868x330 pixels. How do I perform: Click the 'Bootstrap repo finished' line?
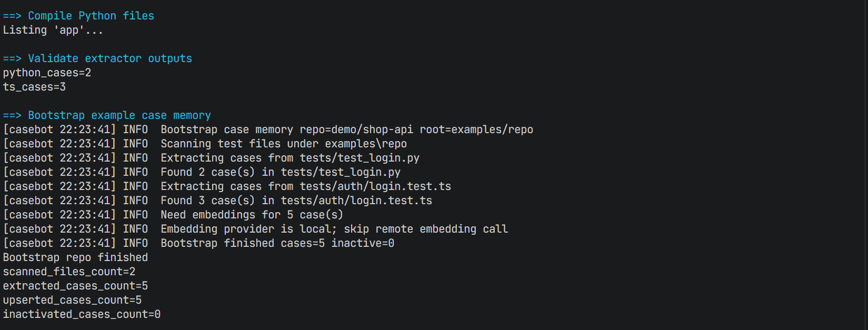(75, 257)
